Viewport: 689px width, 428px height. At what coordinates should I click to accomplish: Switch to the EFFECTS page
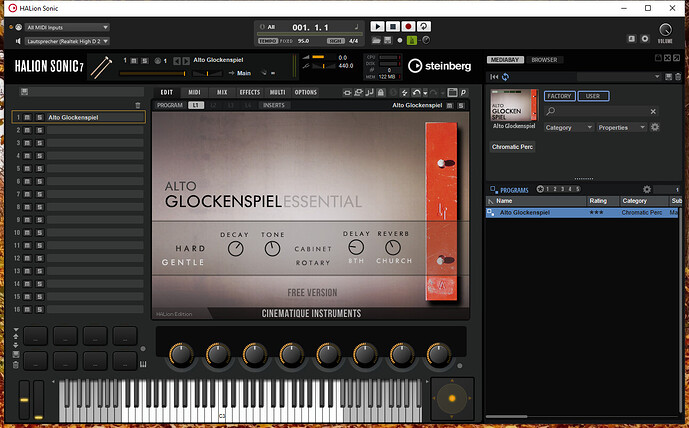[250, 92]
